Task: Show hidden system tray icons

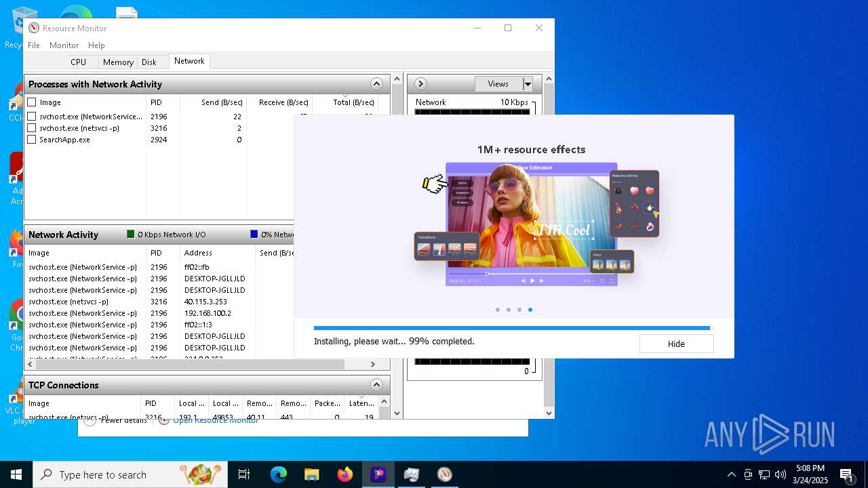Action: 731,474
